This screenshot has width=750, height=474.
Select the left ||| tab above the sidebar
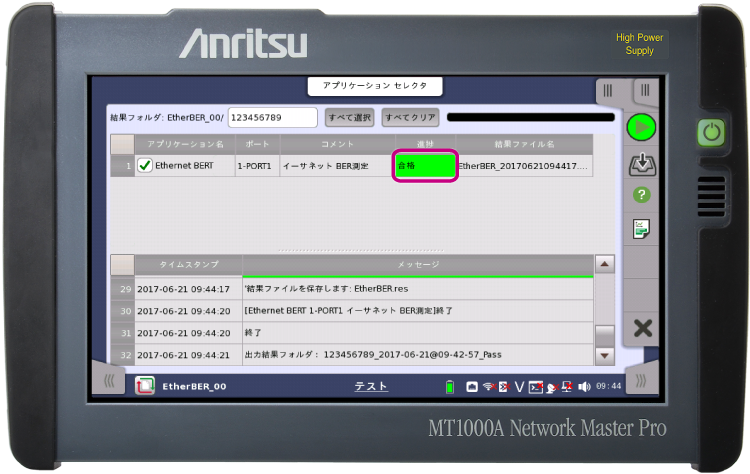tap(607, 90)
